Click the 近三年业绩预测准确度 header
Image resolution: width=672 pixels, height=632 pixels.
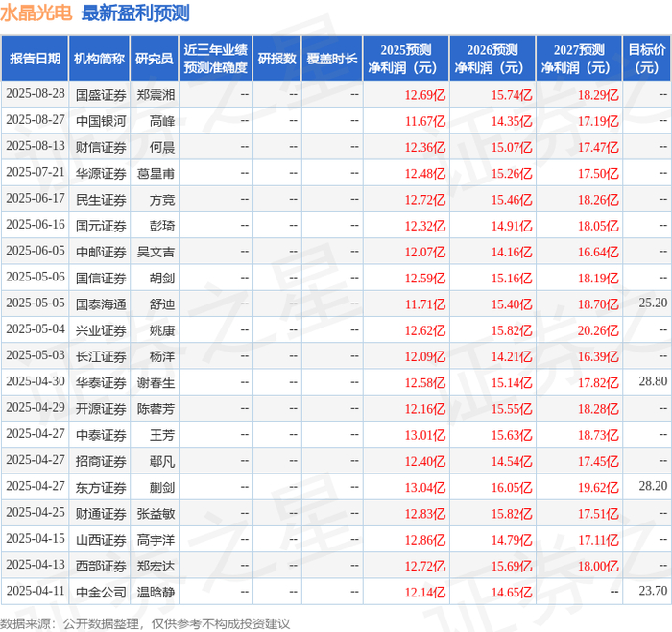216,59
